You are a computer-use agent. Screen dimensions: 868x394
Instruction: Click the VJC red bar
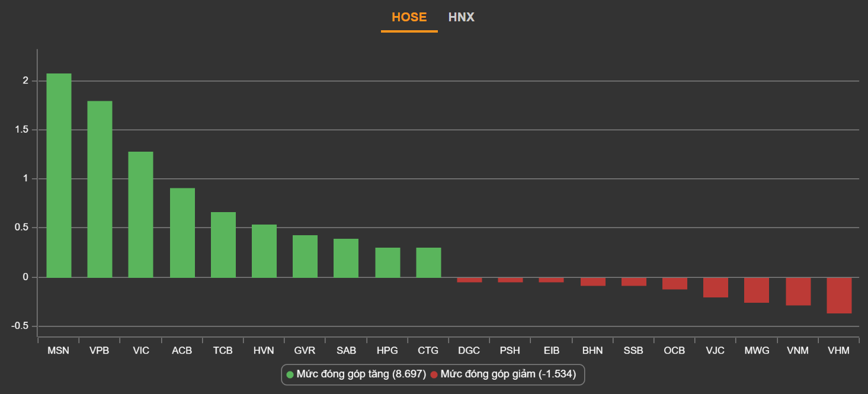click(x=716, y=287)
